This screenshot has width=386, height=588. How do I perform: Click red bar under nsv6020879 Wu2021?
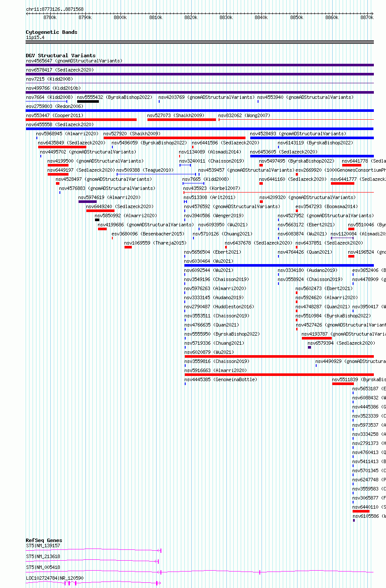(x=279, y=356)
